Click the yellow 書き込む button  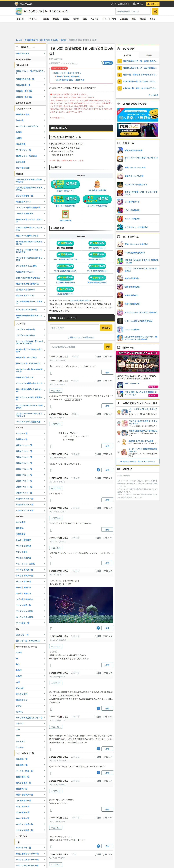(x=106, y=328)
